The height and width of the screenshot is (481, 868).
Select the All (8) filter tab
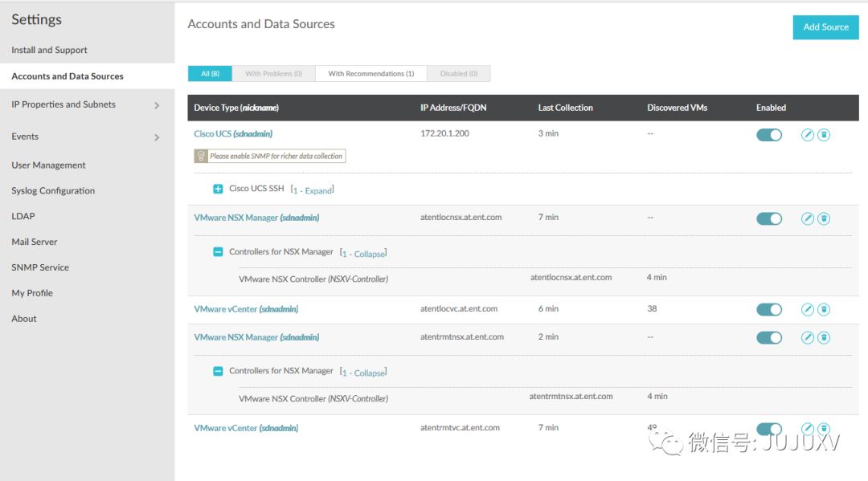[x=210, y=74]
